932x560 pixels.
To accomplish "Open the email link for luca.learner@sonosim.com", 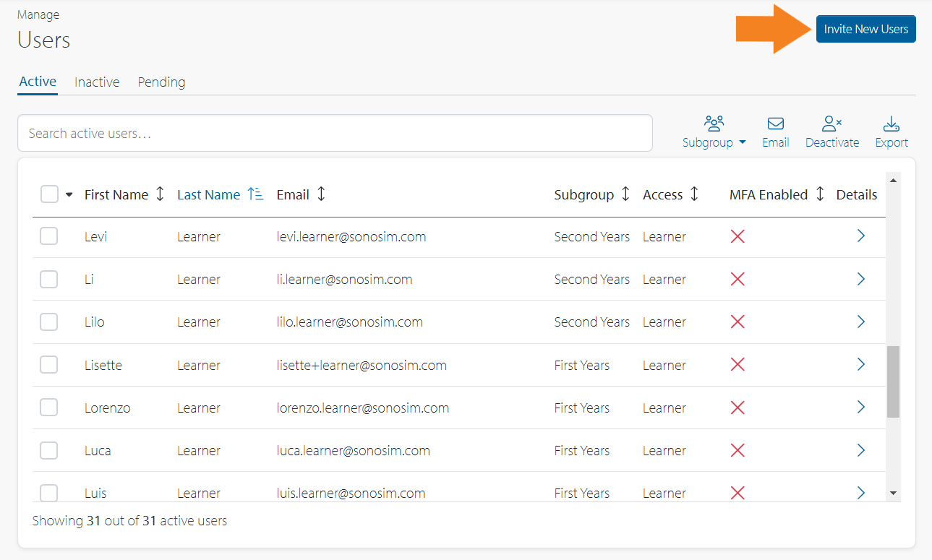I will [354, 450].
